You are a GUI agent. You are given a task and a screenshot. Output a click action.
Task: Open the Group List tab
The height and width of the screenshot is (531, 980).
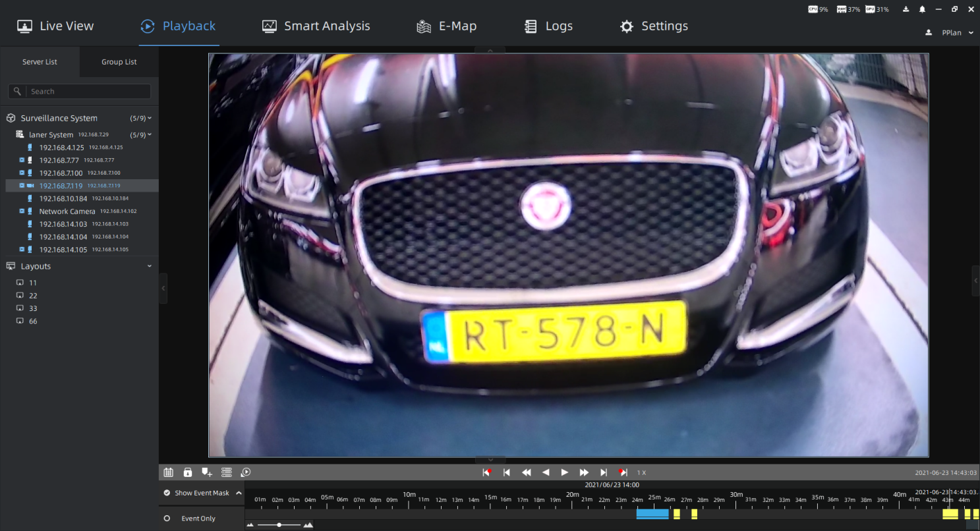click(119, 62)
